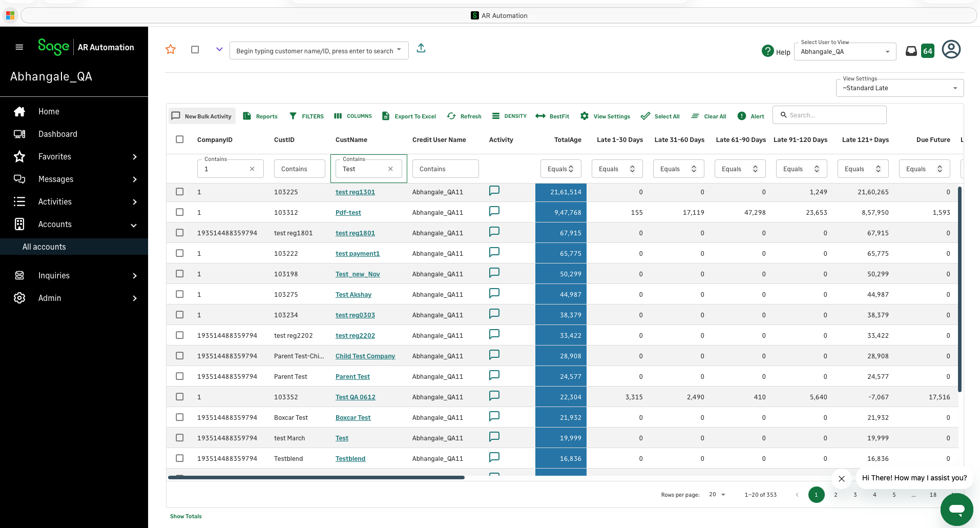The height and width of the screenshot is (528, 980).
Task: Open the chat assistant bubble icon
Action: (x=956, y=510)
